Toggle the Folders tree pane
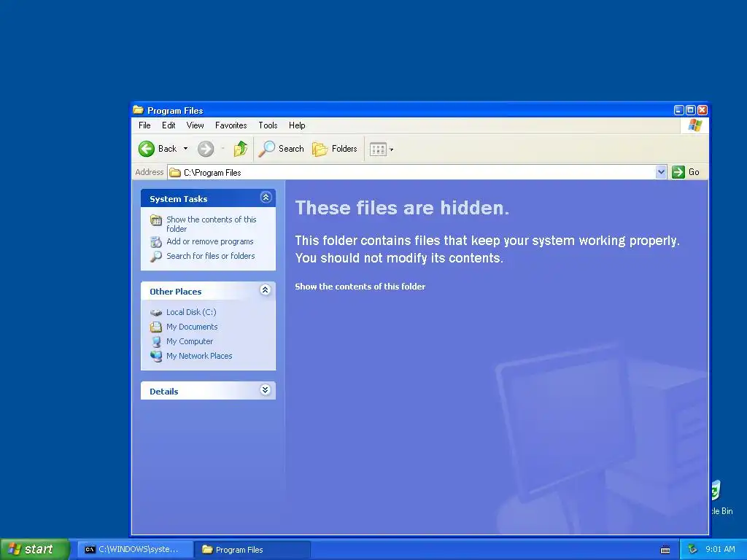The width and height of the screenshot is (747, 560). (x=334, y=149)
